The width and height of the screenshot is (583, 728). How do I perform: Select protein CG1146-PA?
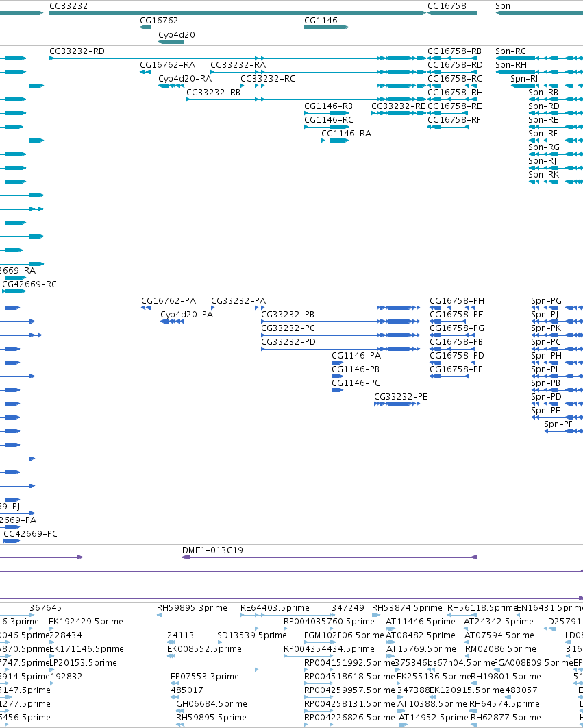(356, 356)
